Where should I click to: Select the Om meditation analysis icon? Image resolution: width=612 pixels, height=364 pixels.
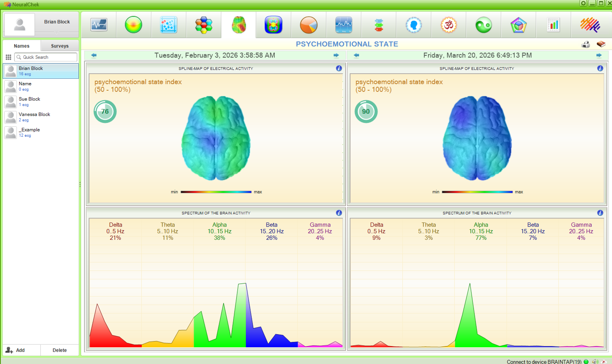(x=448, y=24)
